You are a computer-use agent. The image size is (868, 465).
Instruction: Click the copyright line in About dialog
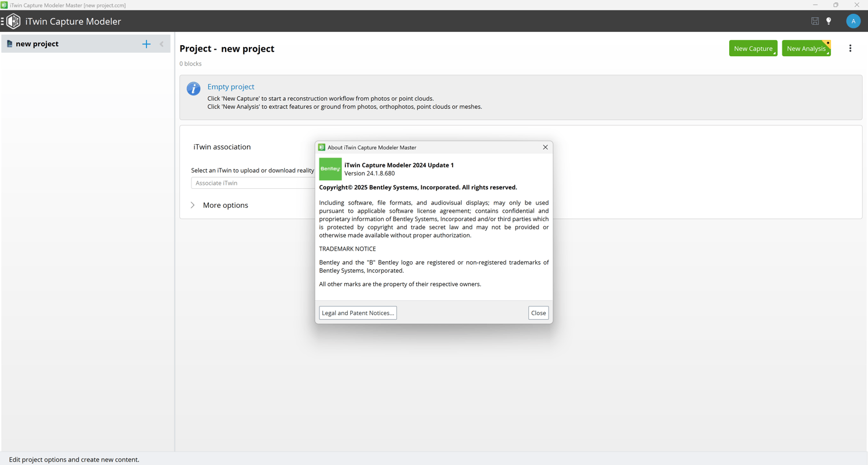[418, 188]
